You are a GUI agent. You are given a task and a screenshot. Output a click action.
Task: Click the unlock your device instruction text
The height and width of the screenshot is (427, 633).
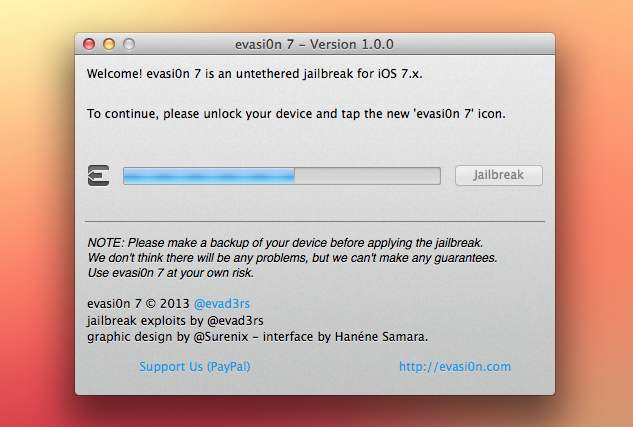pos(296,114)
